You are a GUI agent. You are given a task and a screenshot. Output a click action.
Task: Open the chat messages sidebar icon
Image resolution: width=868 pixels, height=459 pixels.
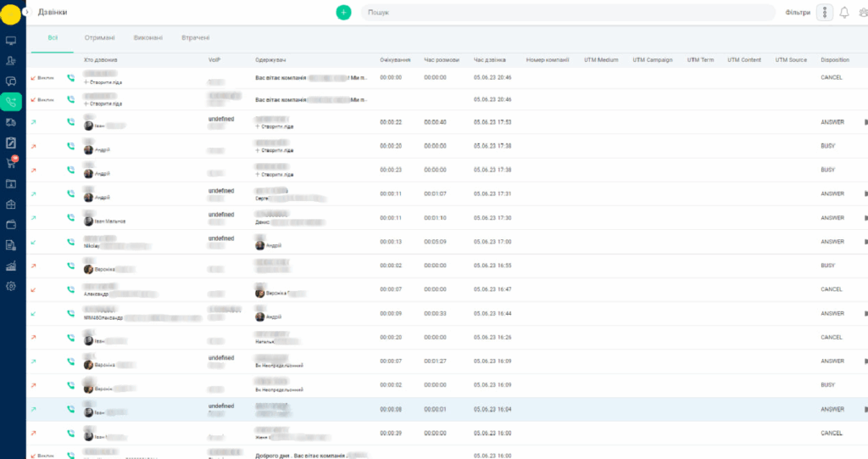pos(11,81)
